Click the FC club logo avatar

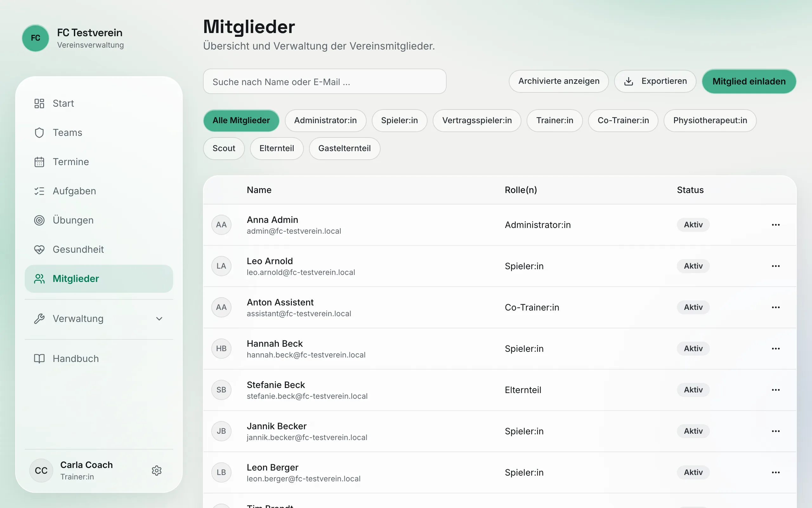36,38
